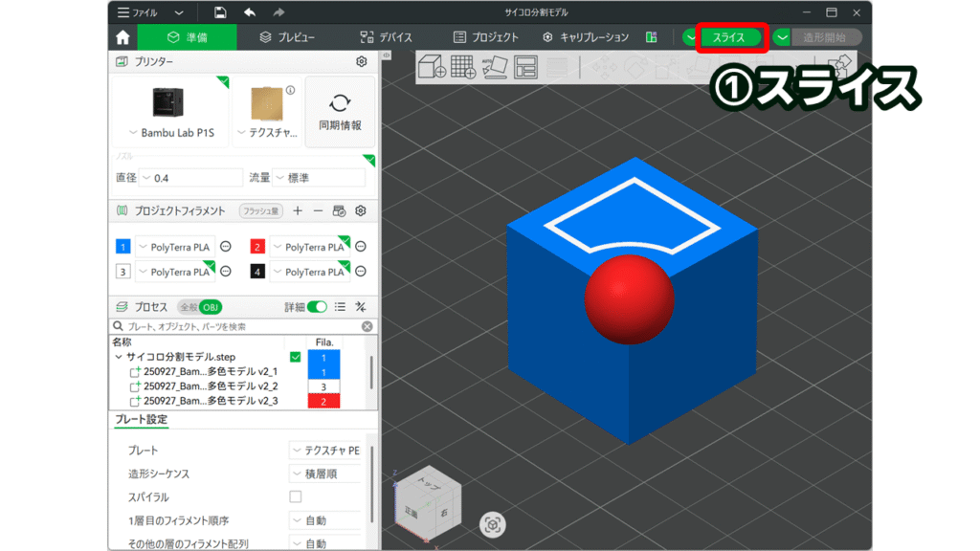Click the plus icon to add filament
Screen dimensions: 980x551
point(298,210)
